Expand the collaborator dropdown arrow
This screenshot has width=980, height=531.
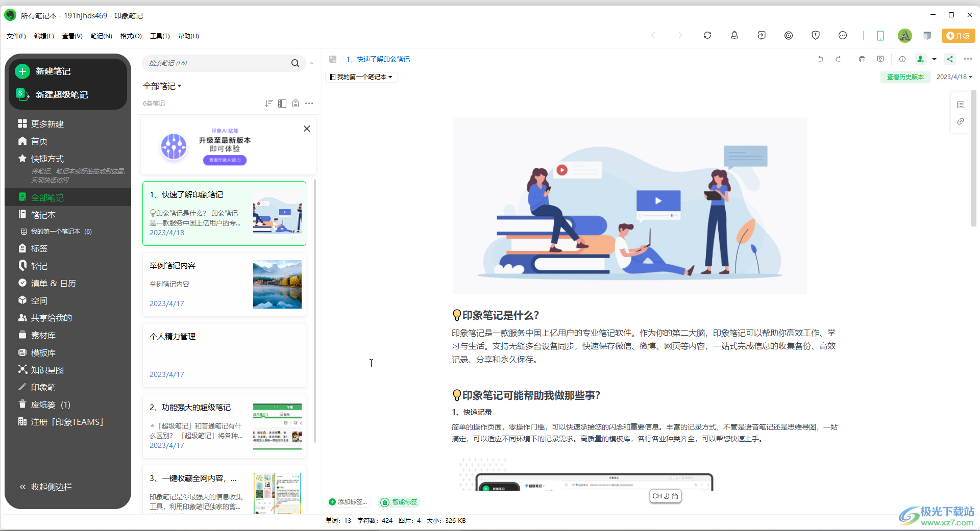pyautogui.click(x=934, y=59)
